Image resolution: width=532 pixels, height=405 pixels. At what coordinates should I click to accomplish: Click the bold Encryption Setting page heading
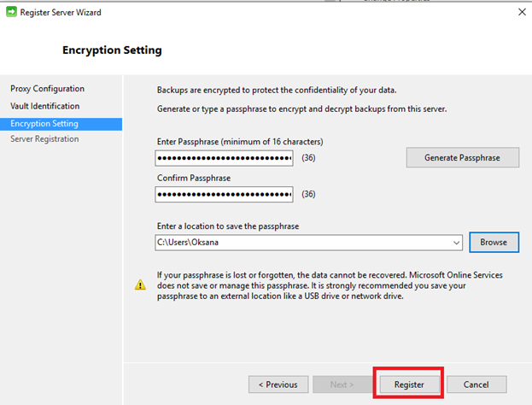(112, 50)
